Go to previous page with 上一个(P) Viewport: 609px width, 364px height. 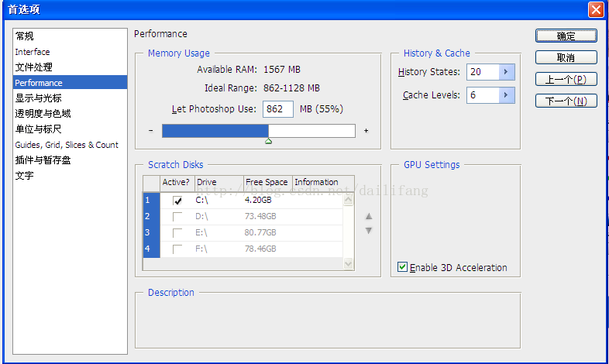(566, 79)
